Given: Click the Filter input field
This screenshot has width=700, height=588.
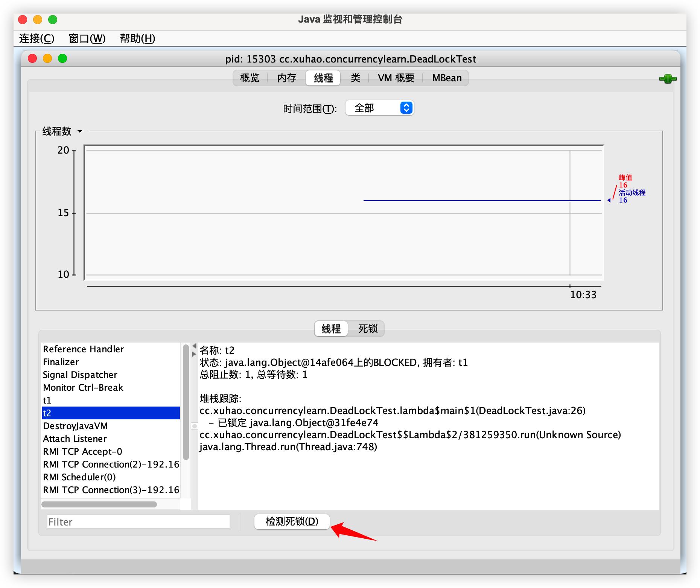Looking at the screenshot, I should click(x=138, y=522).
